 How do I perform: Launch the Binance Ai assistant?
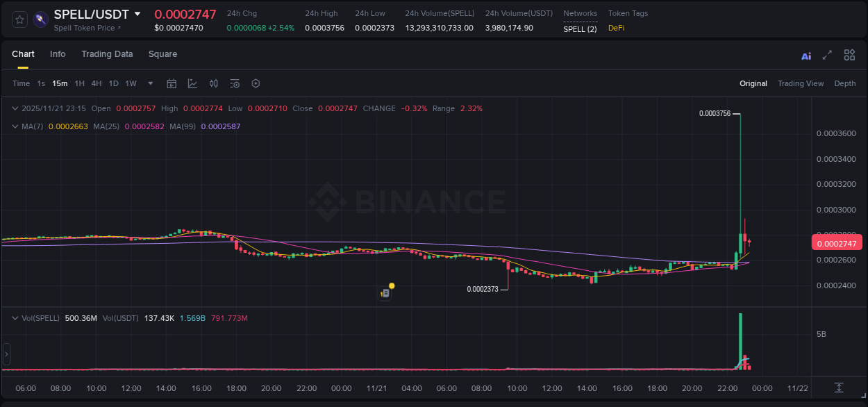(806, 55)
